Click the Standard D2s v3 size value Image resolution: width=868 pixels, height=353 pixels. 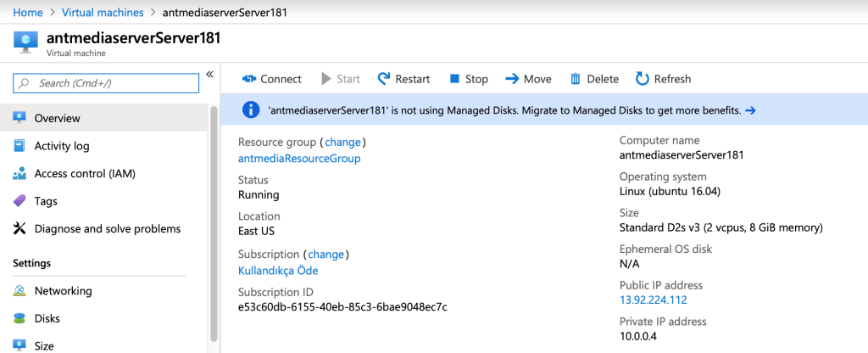721,227
